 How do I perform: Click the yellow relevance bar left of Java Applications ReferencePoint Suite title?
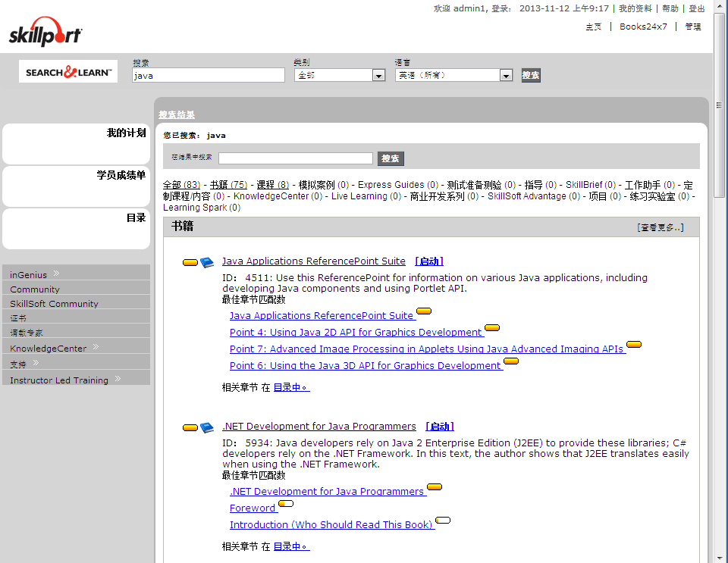pyautogui.click(x=190, y=263)
